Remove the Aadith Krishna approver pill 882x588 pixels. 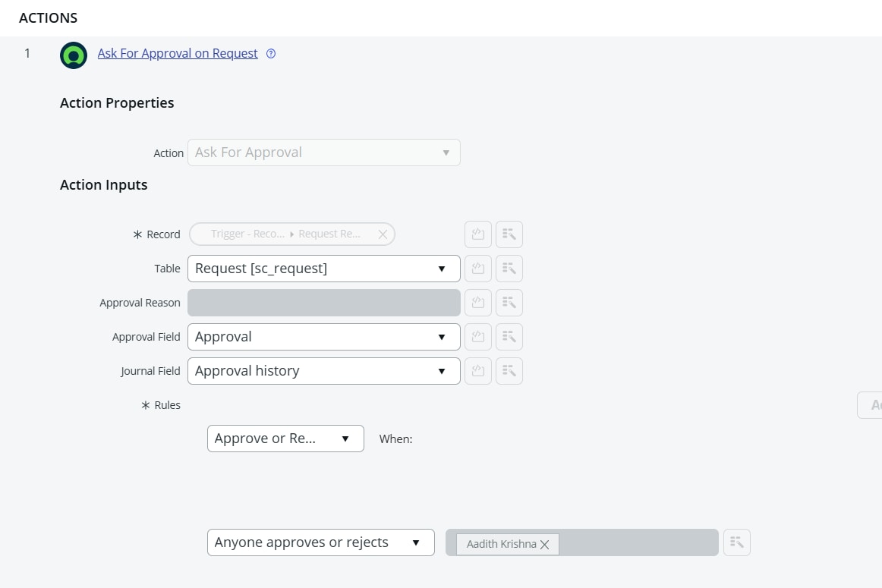[x=545, y=544]
